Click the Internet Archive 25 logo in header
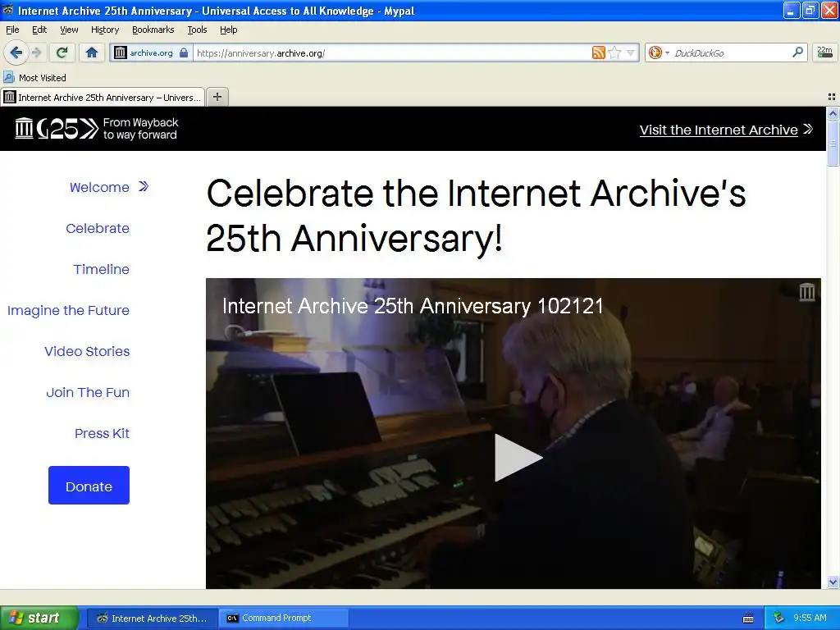Image resolution: width=840 pixels, height=630 pixels. click(97, 129)
